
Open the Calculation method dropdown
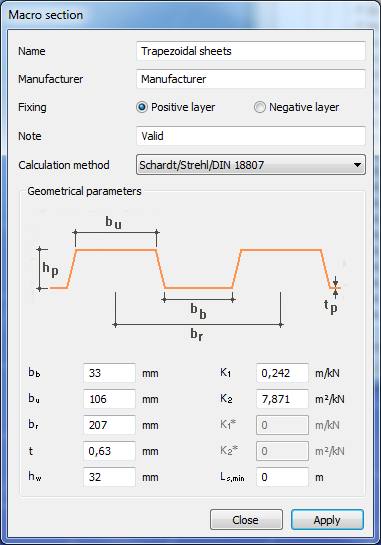251,165
